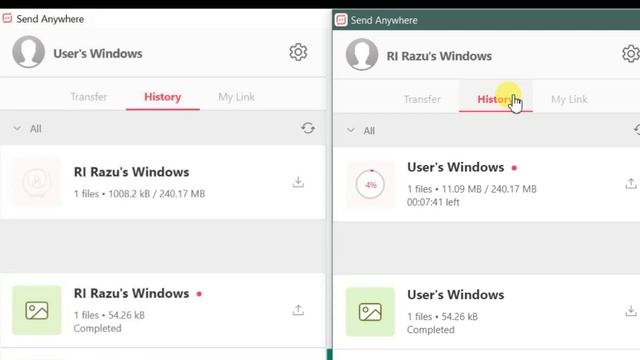Click 'RI Razu's Windows' device name in right header
Viewport: 640px width, 360px height.
[439, 56]
